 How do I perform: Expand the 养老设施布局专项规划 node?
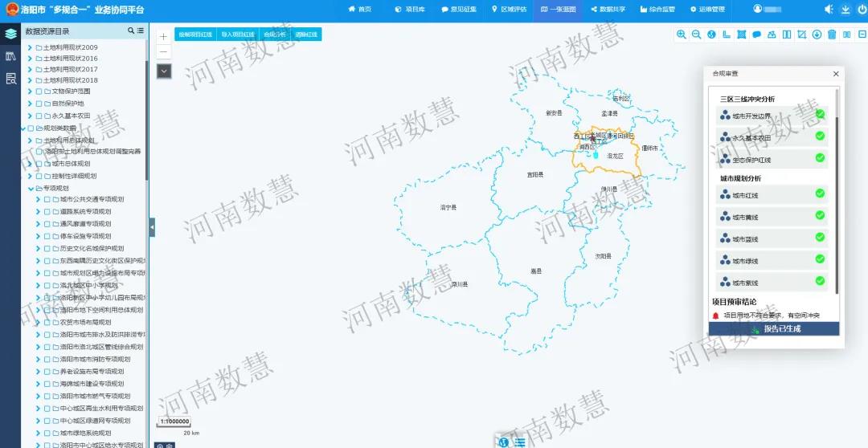click(x=39, y=371)
